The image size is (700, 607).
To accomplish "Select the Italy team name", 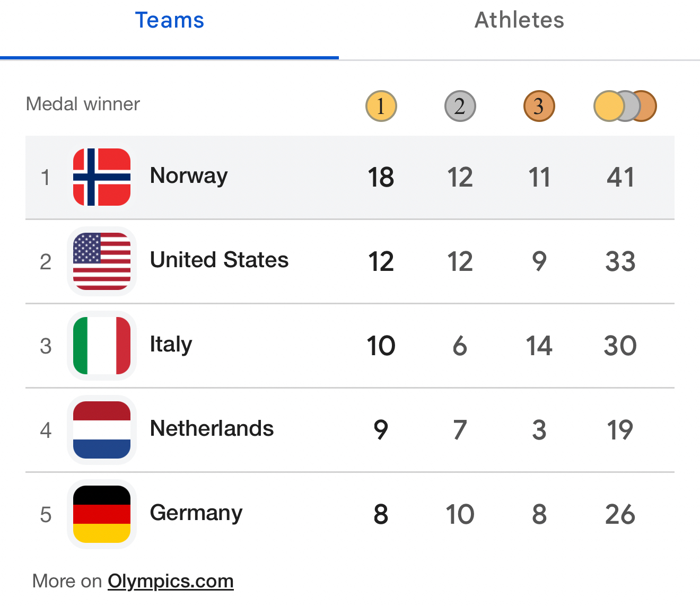I will tap(171, 345).
